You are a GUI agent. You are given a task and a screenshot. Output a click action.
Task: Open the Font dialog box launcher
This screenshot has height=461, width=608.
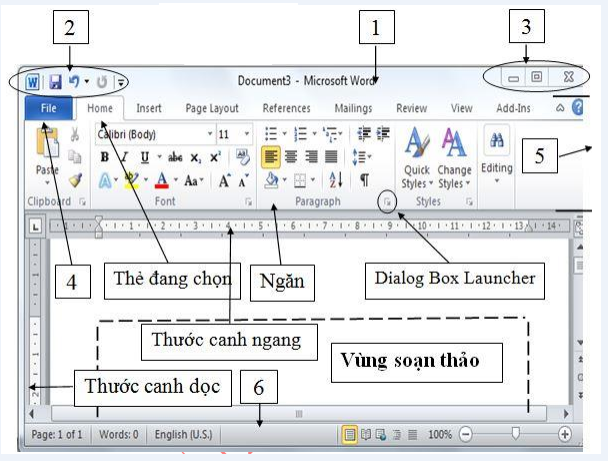click(x=248, y=202)
